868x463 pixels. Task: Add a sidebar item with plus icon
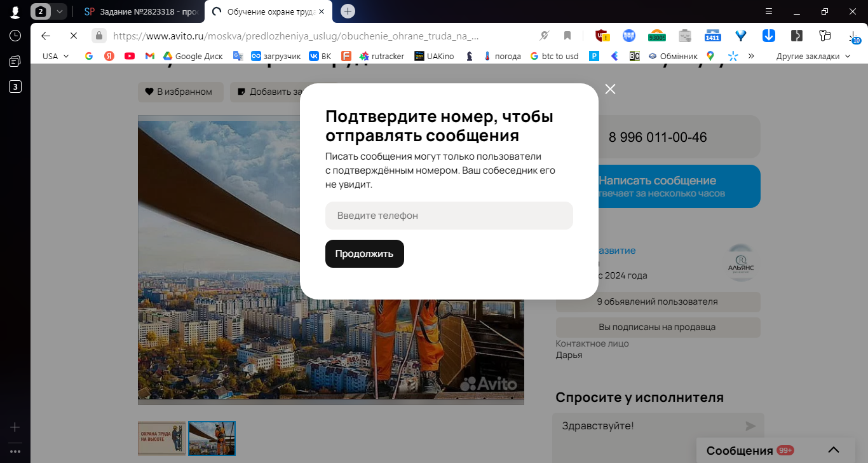pos(15,427)
